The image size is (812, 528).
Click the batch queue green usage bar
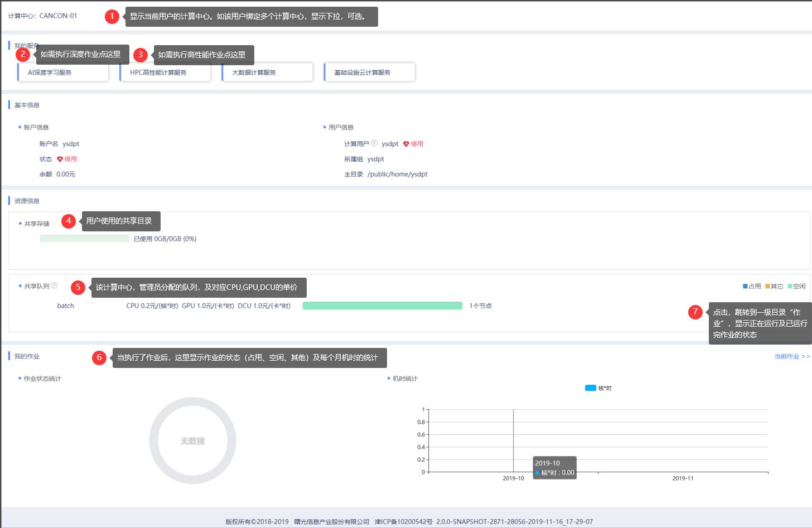click(382, 306)
